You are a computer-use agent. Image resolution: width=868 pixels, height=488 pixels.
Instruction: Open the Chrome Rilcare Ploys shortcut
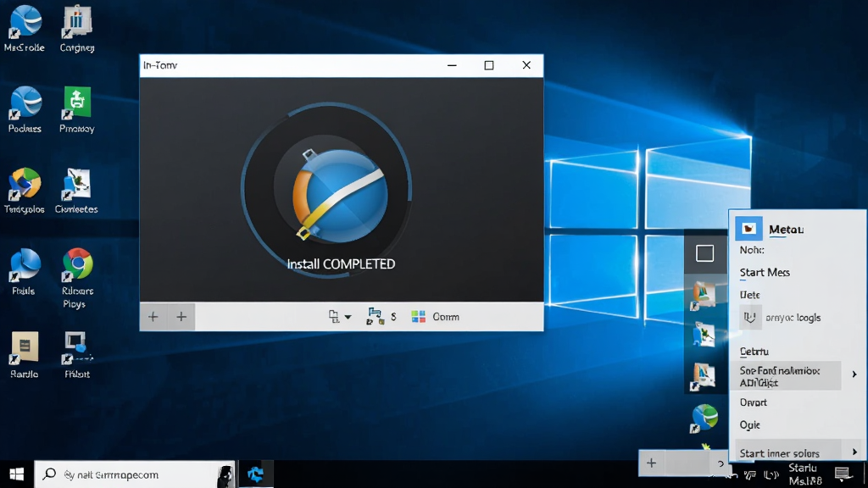77,278
